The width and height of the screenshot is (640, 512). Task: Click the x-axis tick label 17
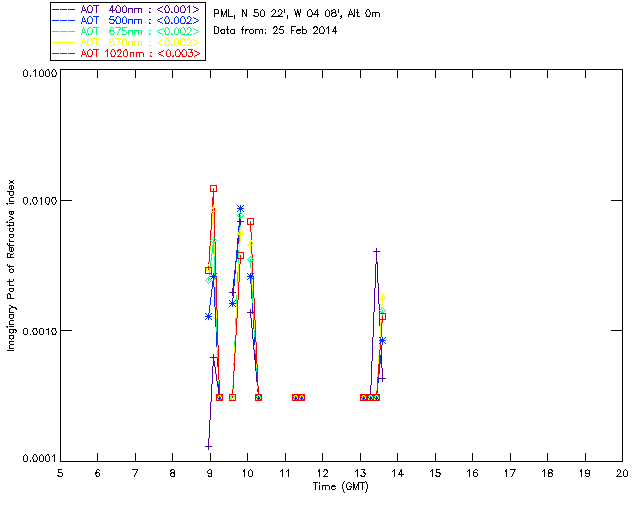[x=510, y=473]
